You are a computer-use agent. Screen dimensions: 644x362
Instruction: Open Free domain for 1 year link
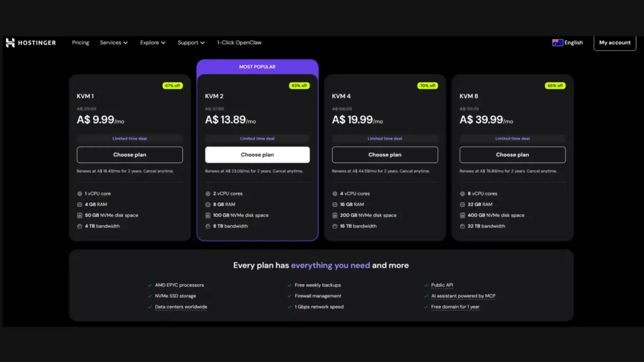pyautogui.click(x=455, y=307)
